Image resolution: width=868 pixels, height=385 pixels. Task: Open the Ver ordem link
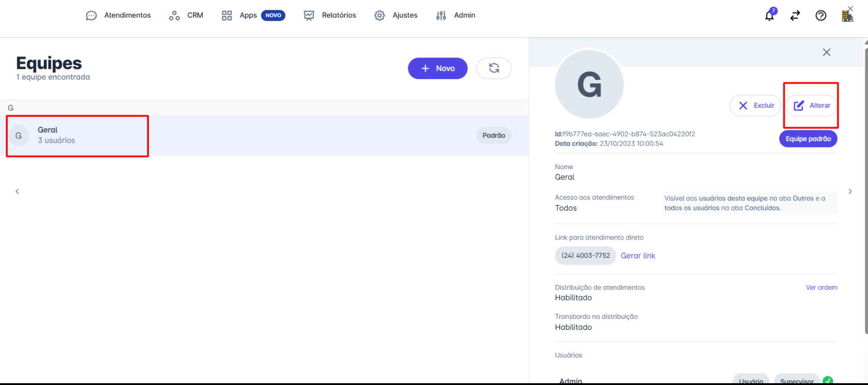point(821,288)
